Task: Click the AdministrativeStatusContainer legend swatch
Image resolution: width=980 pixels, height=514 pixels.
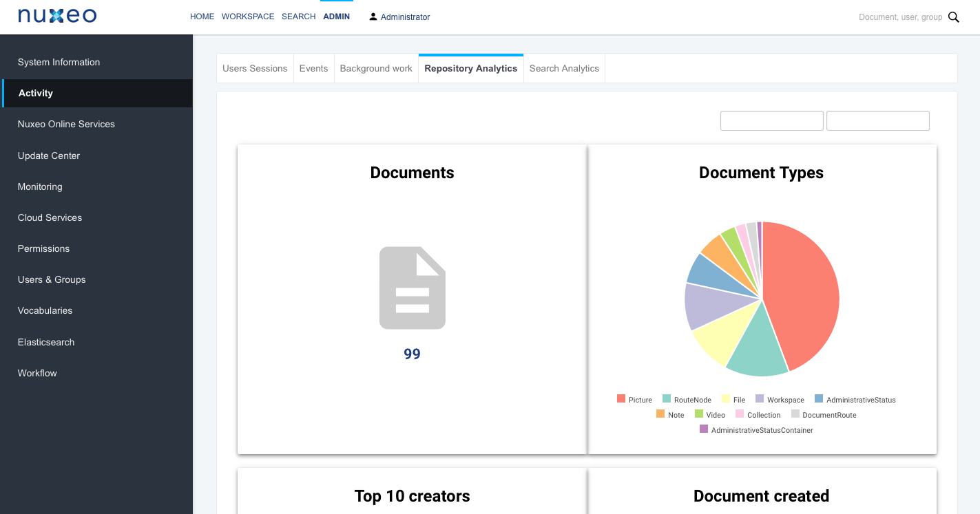Action: point(704,429)
